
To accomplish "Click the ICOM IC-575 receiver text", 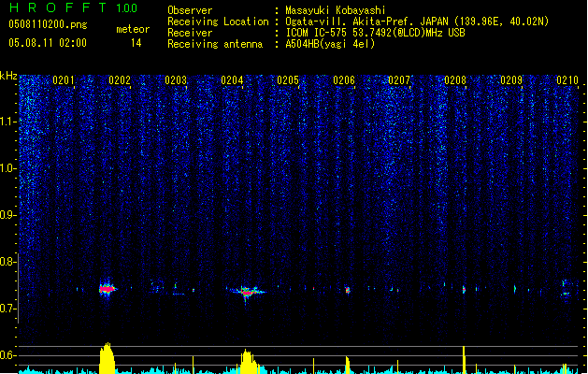I will coord(375,33).
